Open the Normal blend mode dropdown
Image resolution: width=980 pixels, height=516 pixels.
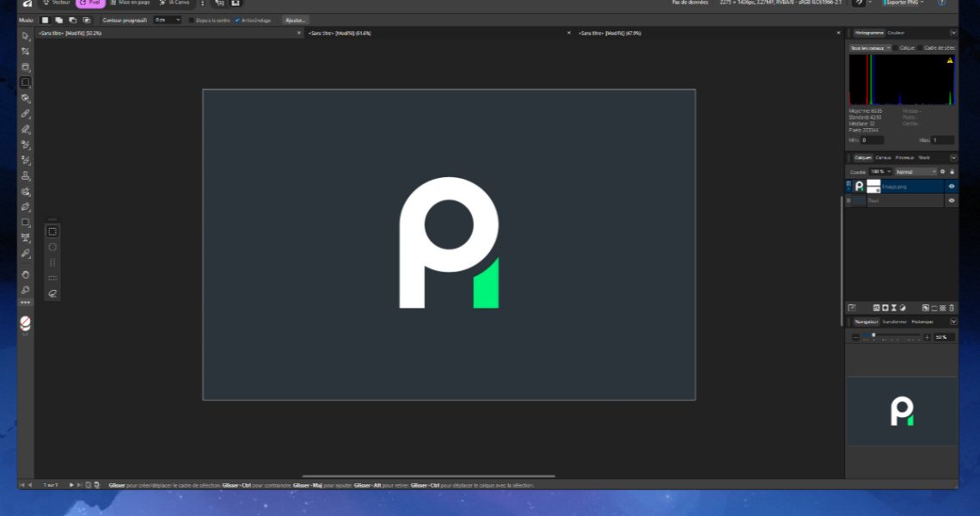915,172
